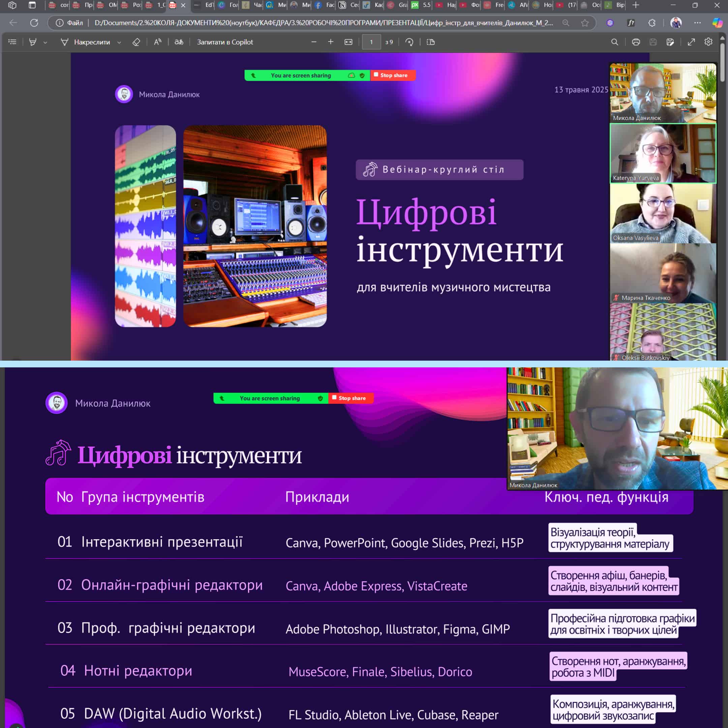
Task: Go back in browser history
Action: [13, 23]
